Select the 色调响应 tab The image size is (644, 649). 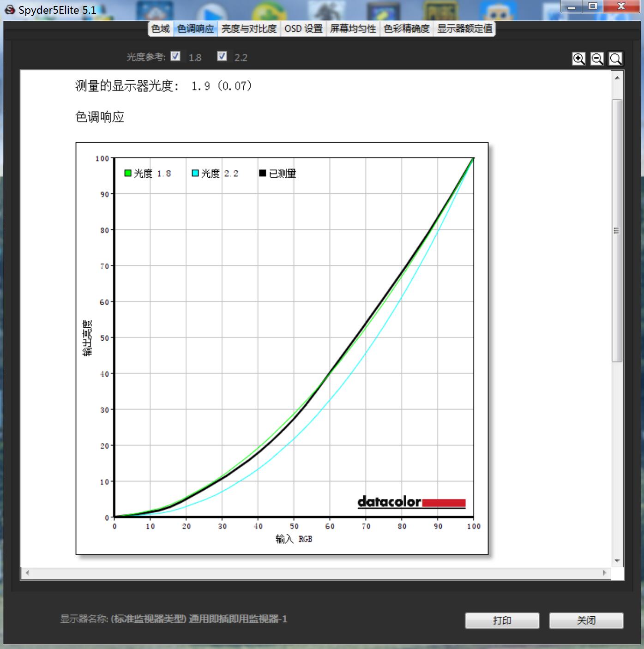[x=196, y=29]
